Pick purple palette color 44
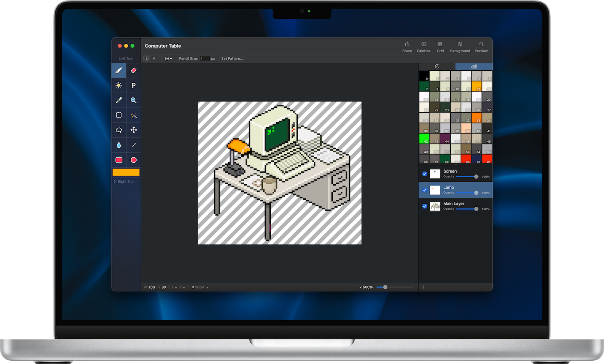 (x=445, y=138)
